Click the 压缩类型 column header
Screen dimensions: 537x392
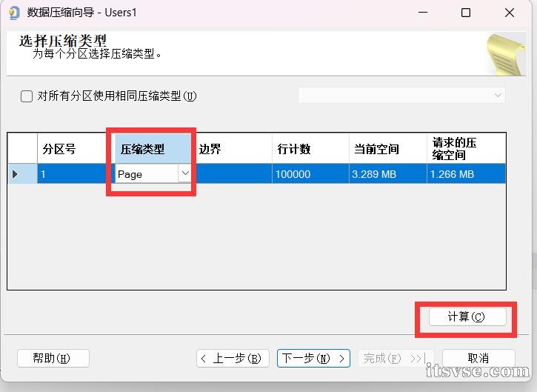click(153, 149)
